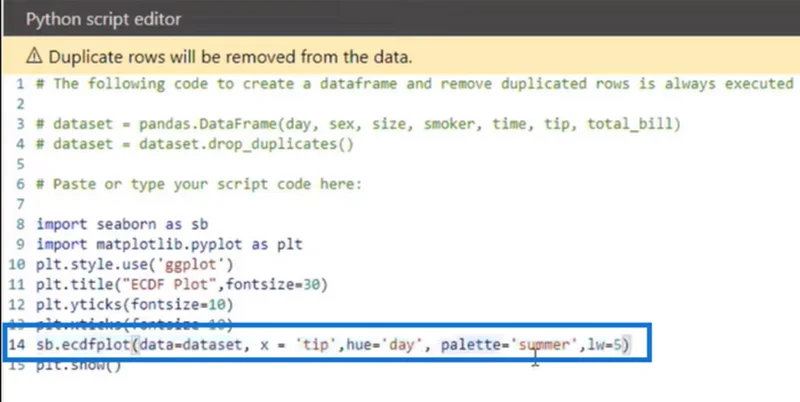Click line number 14 in the gutter
Screen dimensions: 800x402
tap(16, 345)
